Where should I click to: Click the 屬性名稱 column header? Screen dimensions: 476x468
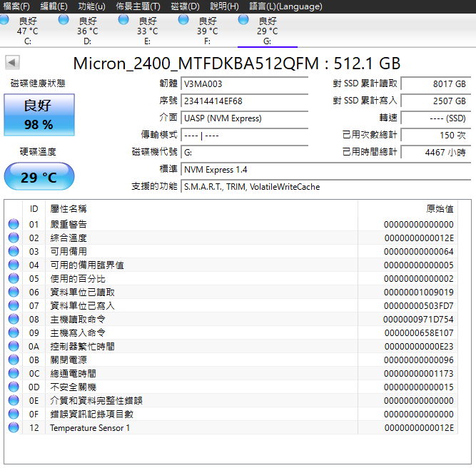pos(201,209)
